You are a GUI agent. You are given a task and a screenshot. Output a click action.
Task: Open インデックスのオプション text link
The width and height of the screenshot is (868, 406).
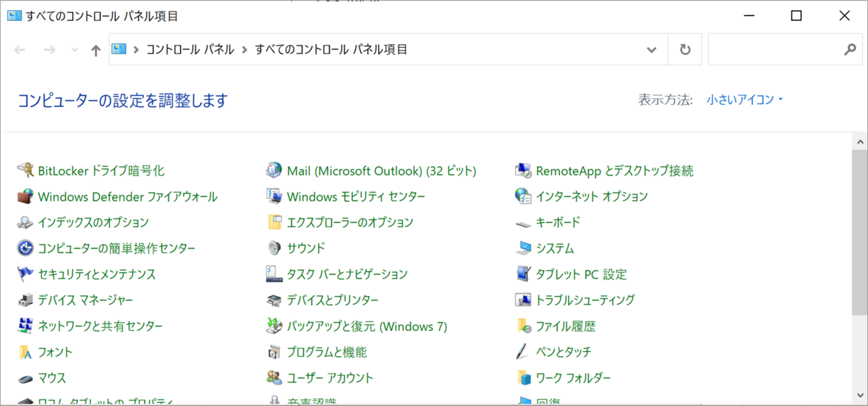point(93,222)
